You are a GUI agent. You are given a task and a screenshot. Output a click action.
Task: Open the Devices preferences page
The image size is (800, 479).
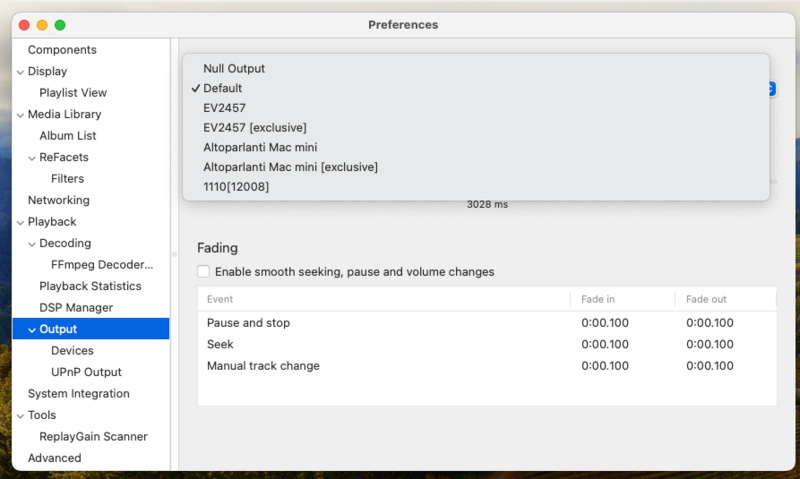tap(72, 351)
